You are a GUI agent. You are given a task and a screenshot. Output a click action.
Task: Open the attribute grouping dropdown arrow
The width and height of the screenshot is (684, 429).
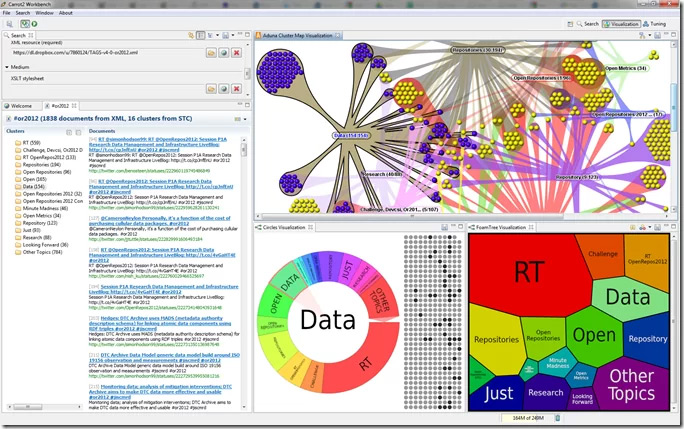click(217, 35)
